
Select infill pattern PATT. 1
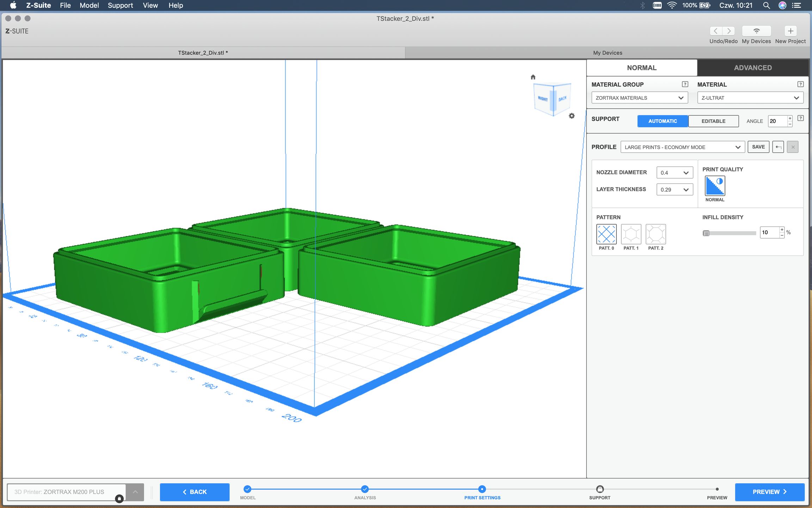point(631,234)
